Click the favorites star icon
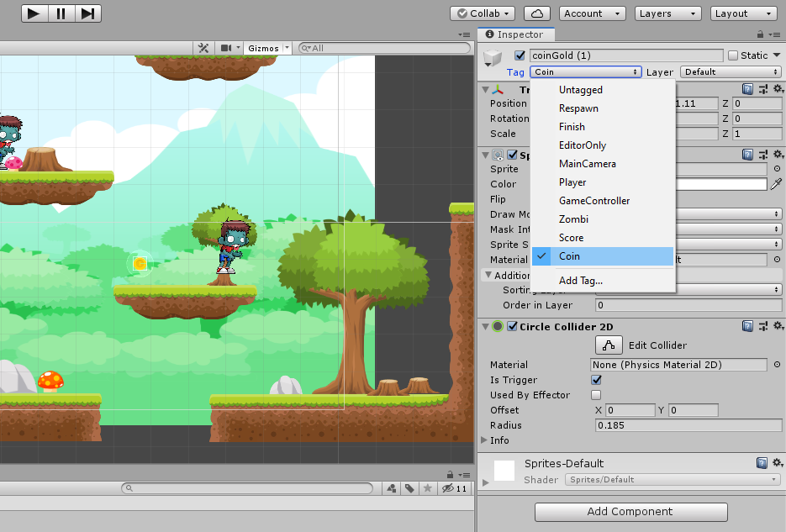The height and width of the screenshot is (532, 786). 428,488
